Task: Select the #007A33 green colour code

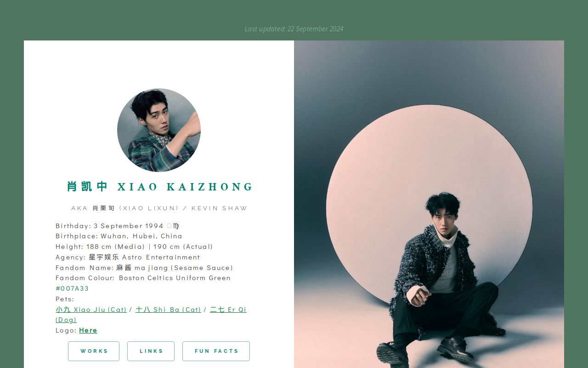Action: click(72, 288)
